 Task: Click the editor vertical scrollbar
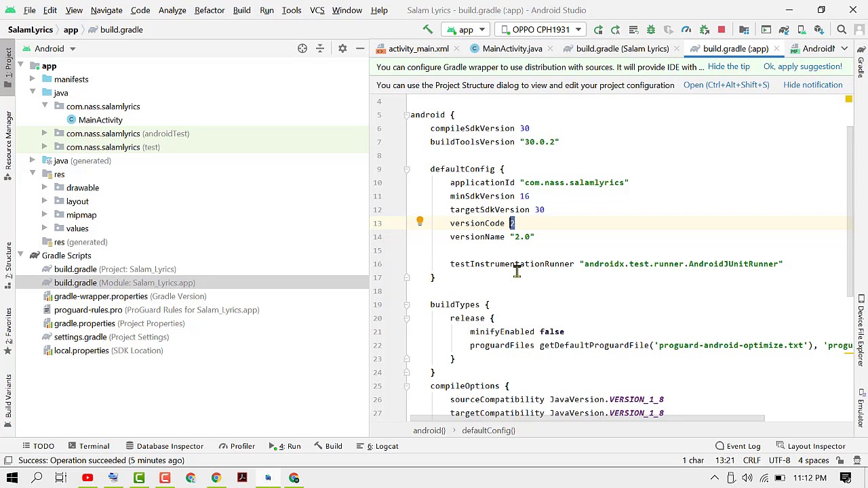(850, 210)
